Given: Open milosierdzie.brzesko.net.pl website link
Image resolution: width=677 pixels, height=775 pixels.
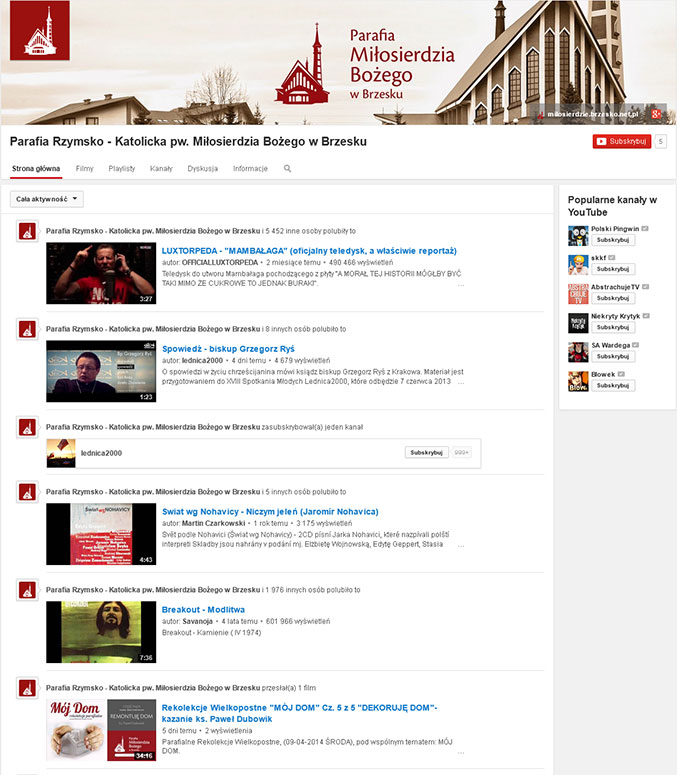Looking at the screenshot, I should pos(592,114).
